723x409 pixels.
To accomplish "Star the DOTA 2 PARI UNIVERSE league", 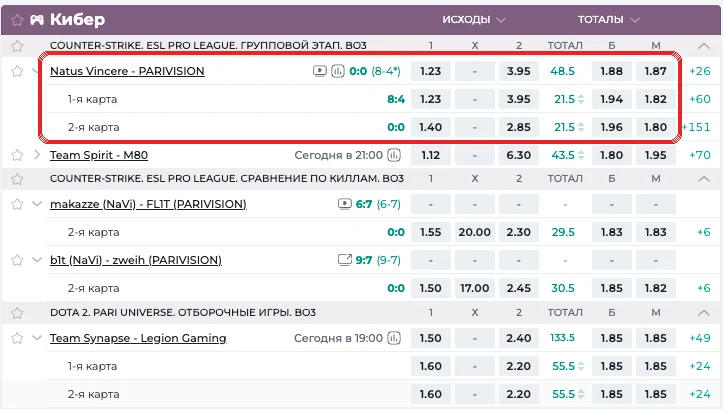I will click(17, 313).
